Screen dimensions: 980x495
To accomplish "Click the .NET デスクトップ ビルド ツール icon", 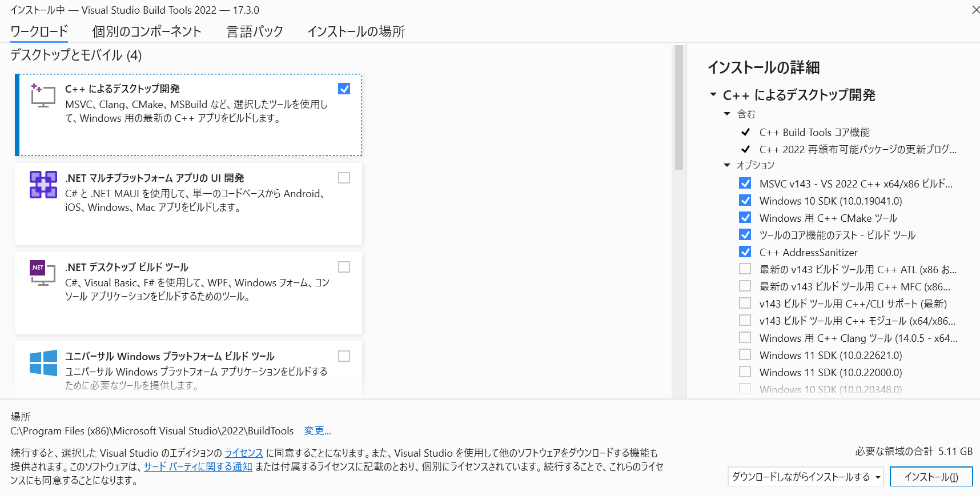I will point(43,273).
